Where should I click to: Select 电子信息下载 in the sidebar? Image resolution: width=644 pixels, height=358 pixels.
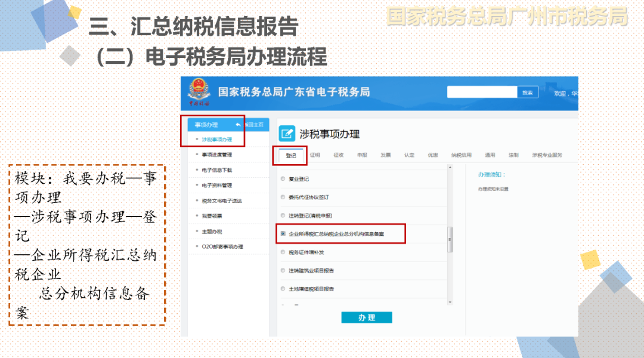[x=217, y=170]
